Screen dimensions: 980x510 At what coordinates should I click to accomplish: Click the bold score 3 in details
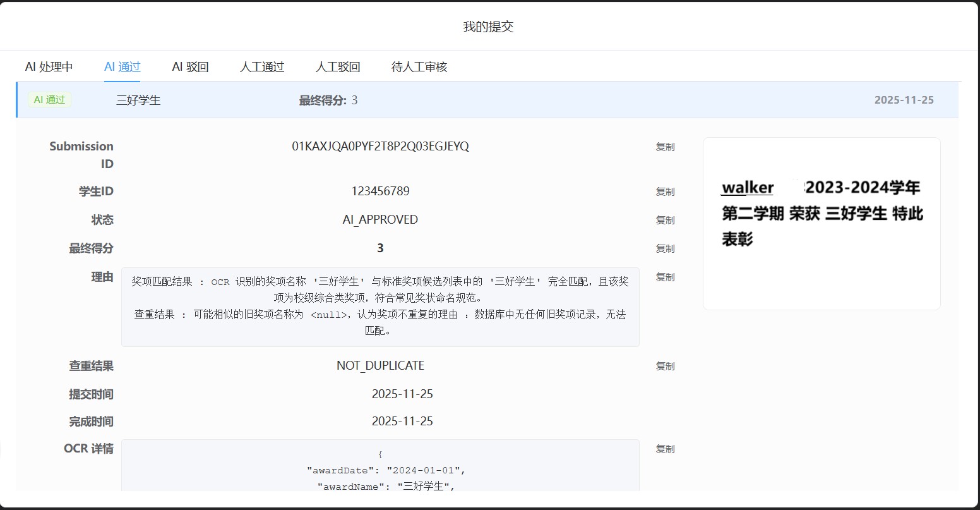coord(380,248)
